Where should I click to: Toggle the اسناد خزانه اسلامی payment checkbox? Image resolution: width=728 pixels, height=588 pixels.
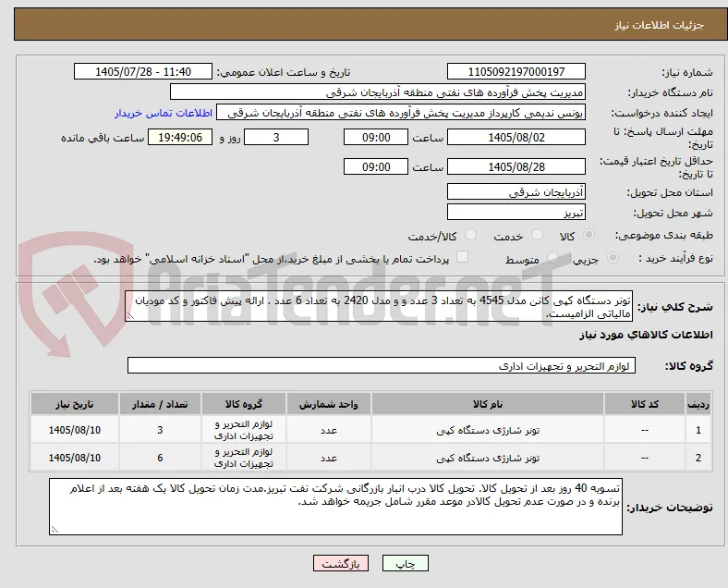pyautogui.click(x=462, y=257)
